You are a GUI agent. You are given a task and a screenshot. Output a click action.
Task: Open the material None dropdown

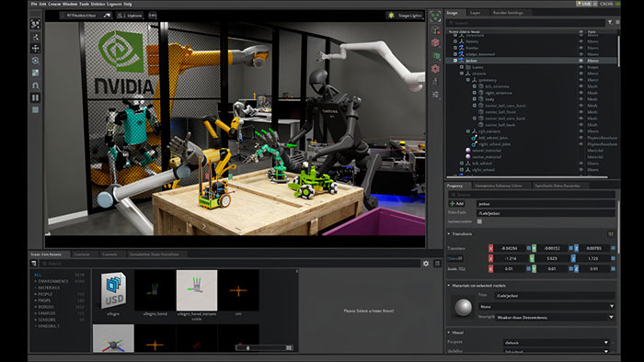546,306
